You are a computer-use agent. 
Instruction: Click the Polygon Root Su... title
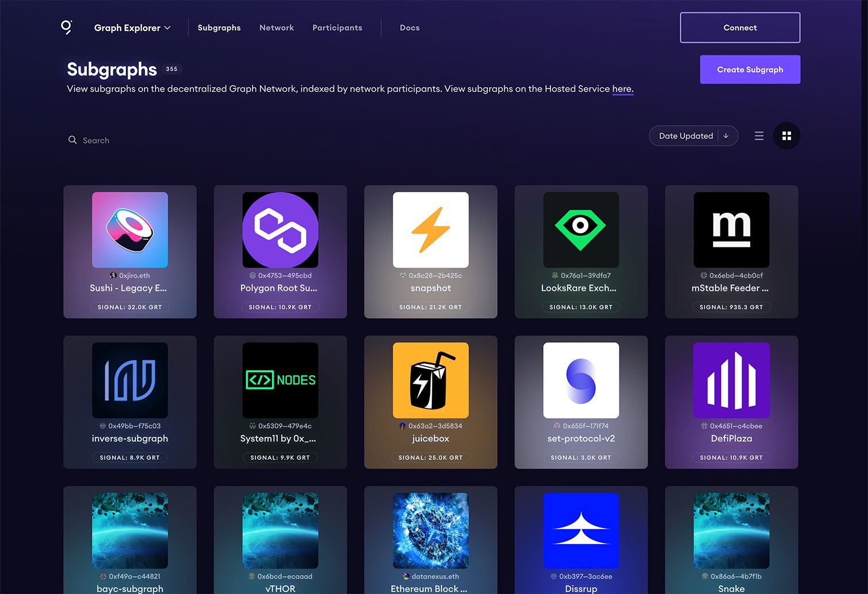(x=279, y=288)
